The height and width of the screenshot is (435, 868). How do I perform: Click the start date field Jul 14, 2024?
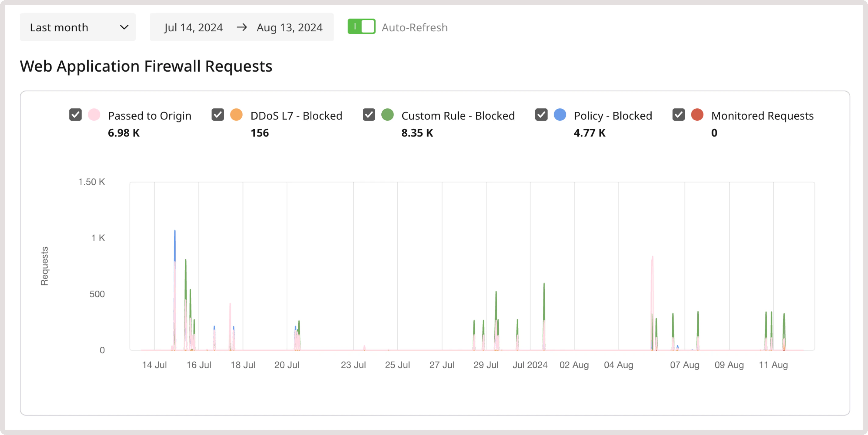pos(194,27)
